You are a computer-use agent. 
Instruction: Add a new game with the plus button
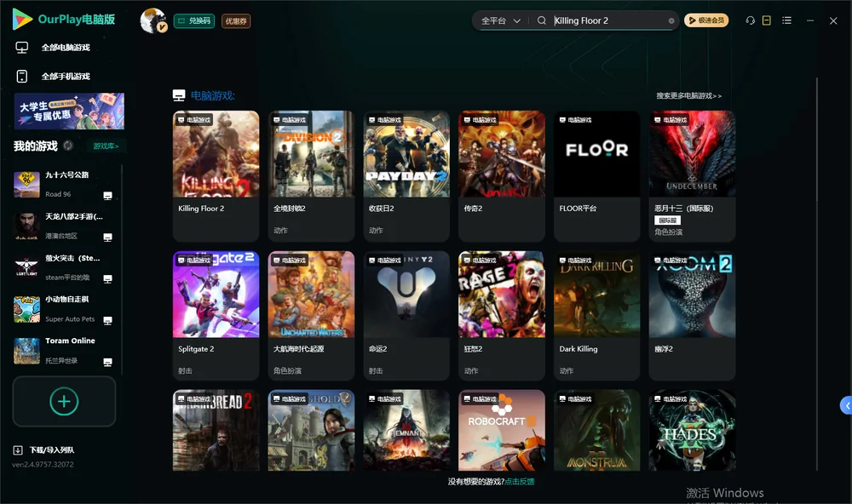(64, 401)
